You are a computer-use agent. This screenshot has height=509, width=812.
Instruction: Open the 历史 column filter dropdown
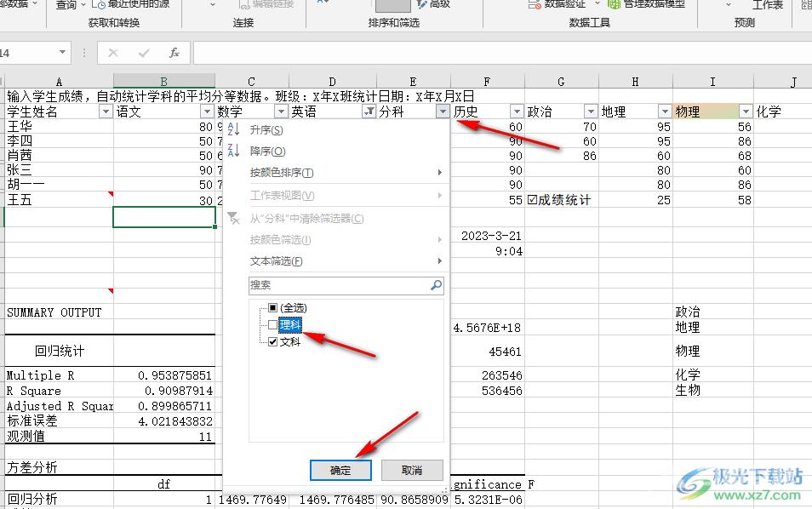click(x=517, y=112)
